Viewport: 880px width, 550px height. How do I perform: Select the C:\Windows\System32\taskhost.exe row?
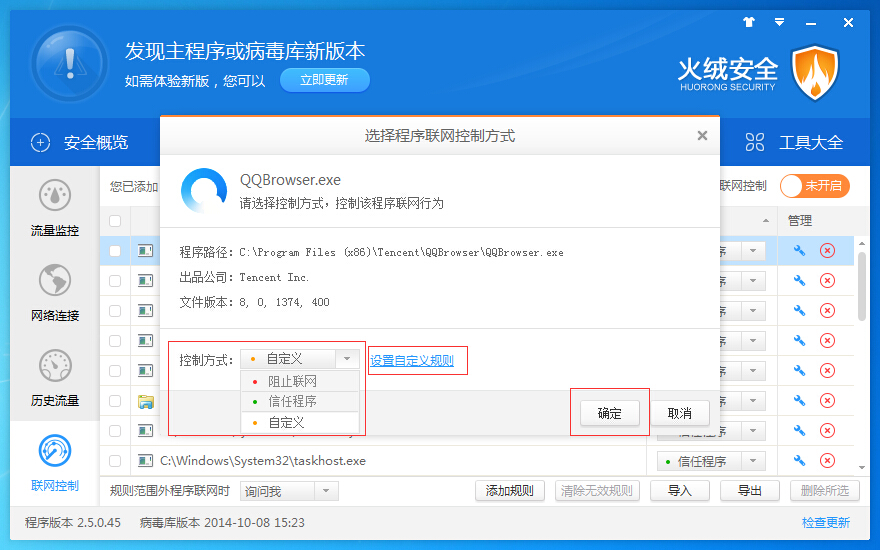477,461
